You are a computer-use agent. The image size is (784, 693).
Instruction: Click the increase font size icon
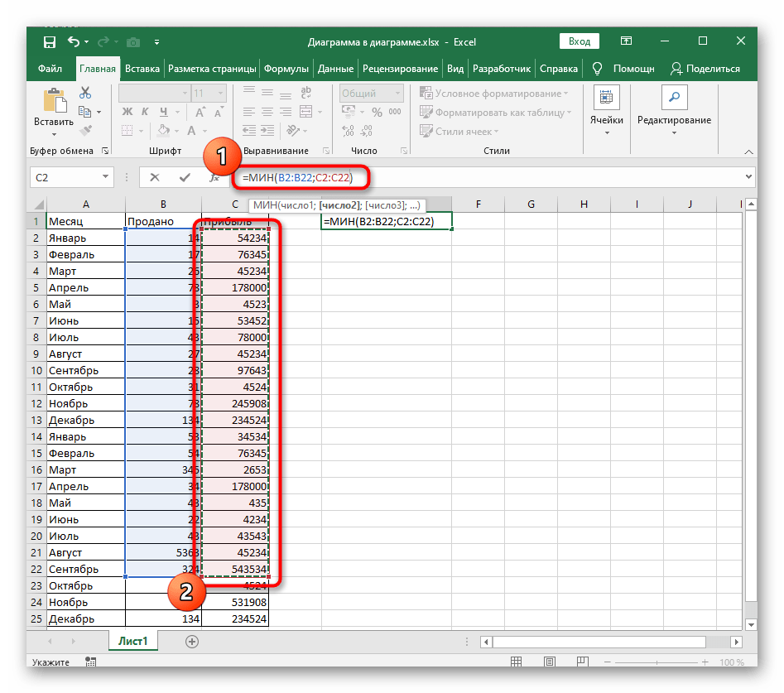pyautogui.click(x=200, y=112)
